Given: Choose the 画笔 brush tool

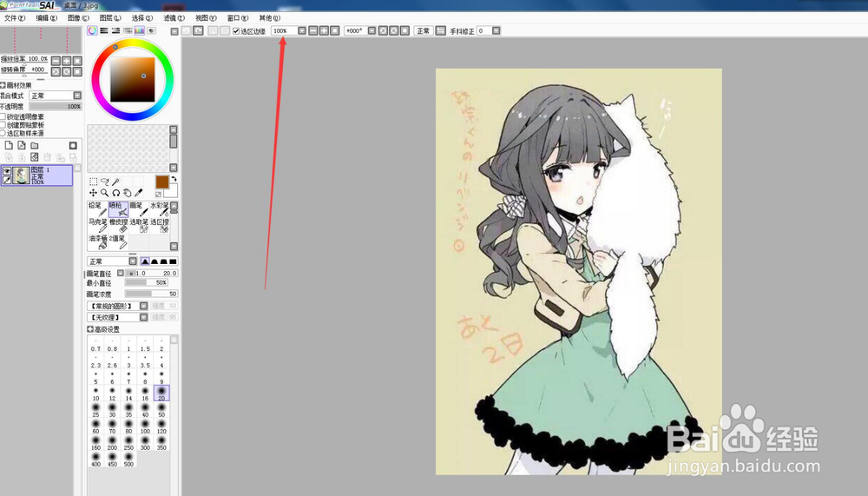Looking at the screenshot, I should pos(139,209).
